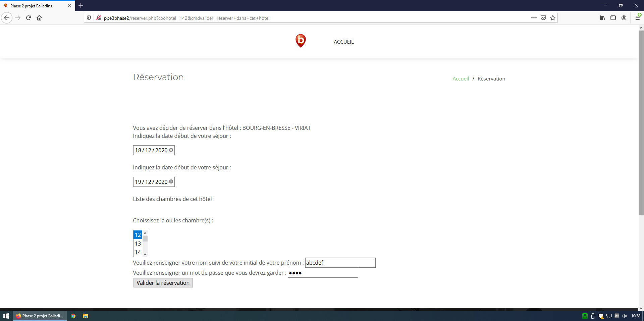Viewport: 644px width, 321px height.
Task: Click the Balladins logo in header
Action: tap(301, 41)
